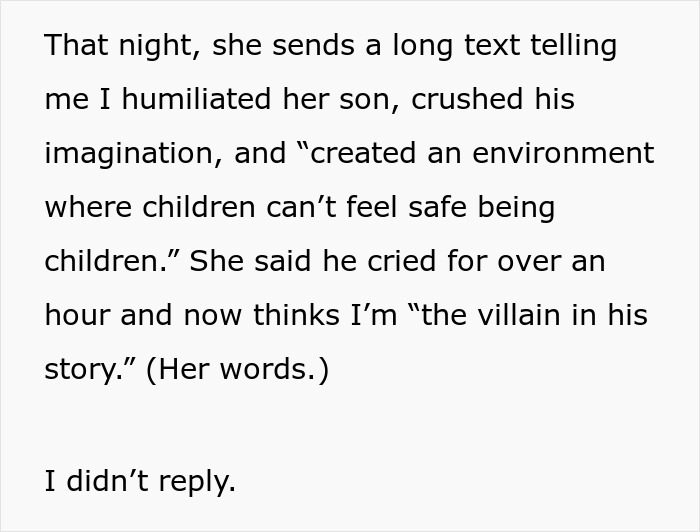Click the word "humiliated" in the second line
700x532 pixels.
(x=196, y=98)
